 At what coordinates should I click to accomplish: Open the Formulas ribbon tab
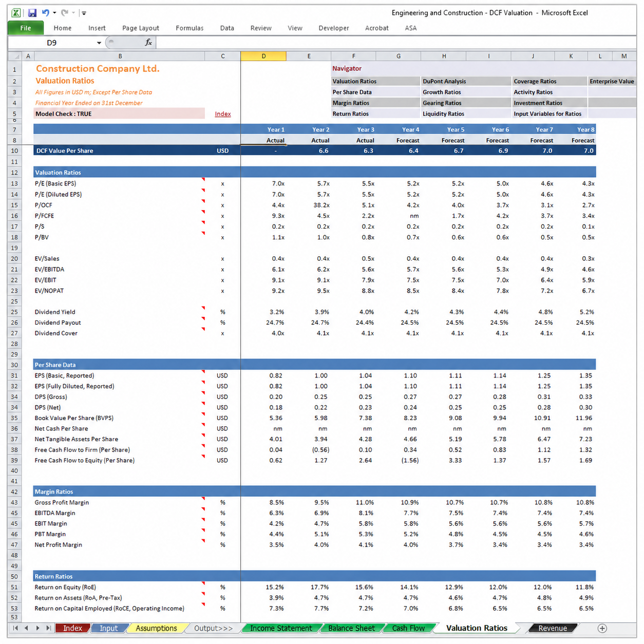click(190, 28)
